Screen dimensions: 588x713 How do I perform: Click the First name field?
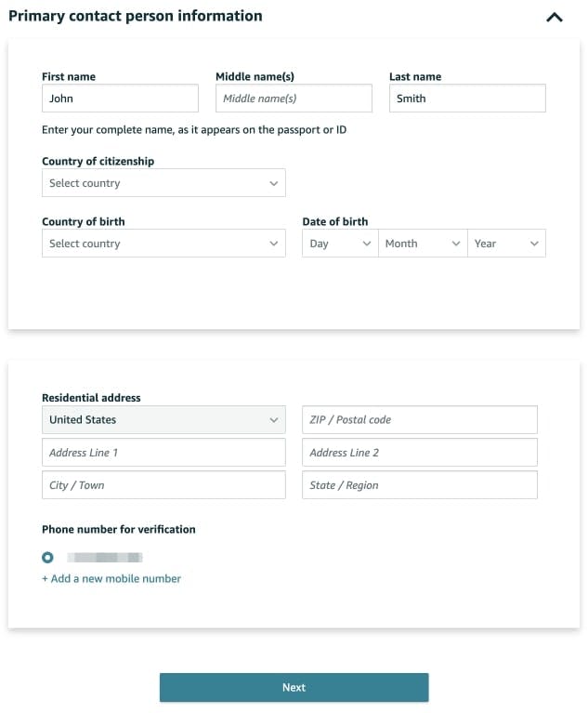[120, 99]
